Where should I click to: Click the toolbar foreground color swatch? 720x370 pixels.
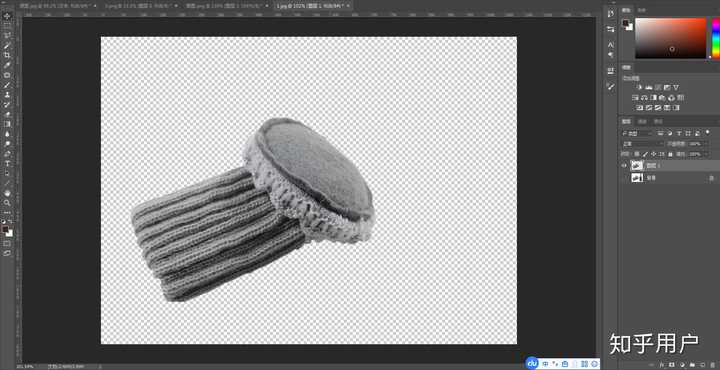(x=5, y=228)
